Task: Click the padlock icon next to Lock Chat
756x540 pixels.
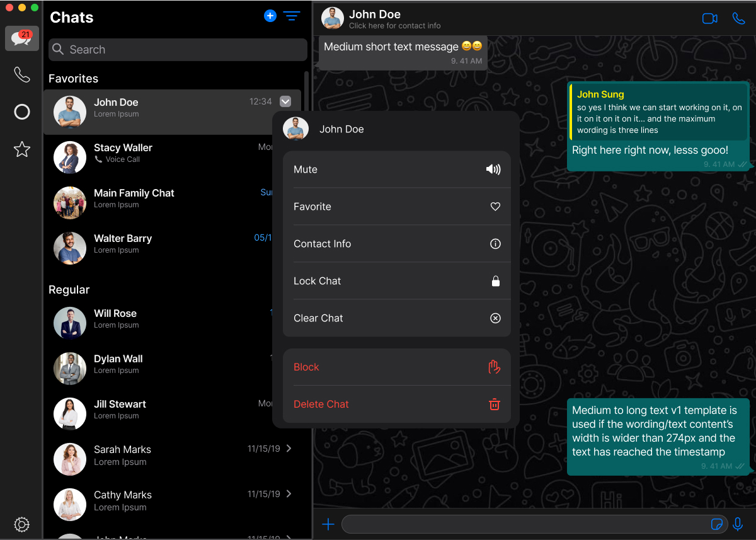Action: point(495,281)
